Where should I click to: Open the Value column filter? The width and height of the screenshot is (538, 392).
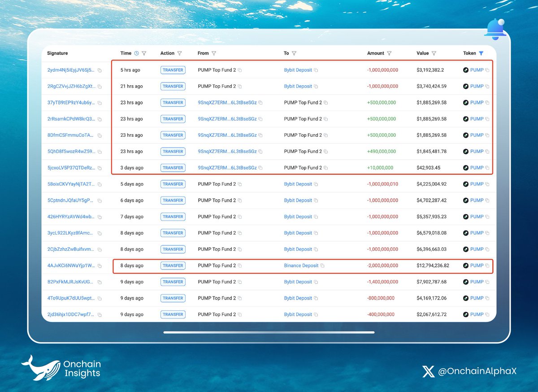tap(434, 53)
